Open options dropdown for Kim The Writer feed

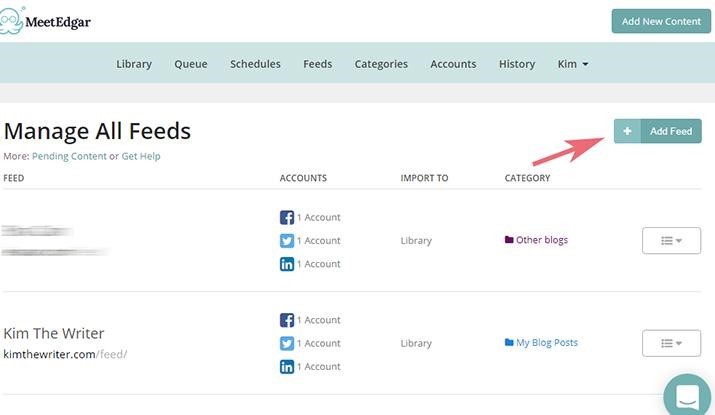[x=671, y=343]
